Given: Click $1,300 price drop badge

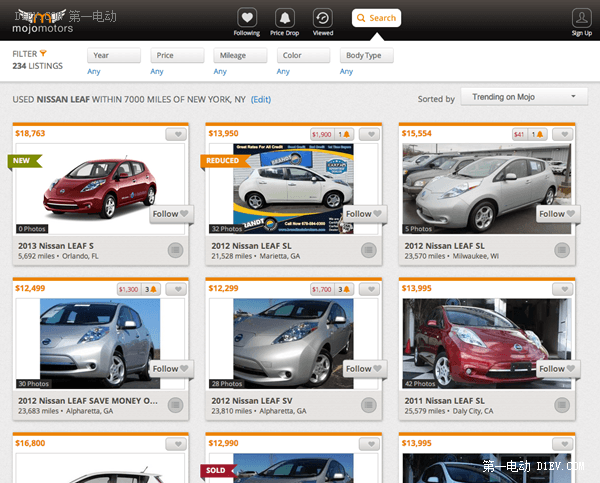Looking at the screenshot, I should point(129,289).
